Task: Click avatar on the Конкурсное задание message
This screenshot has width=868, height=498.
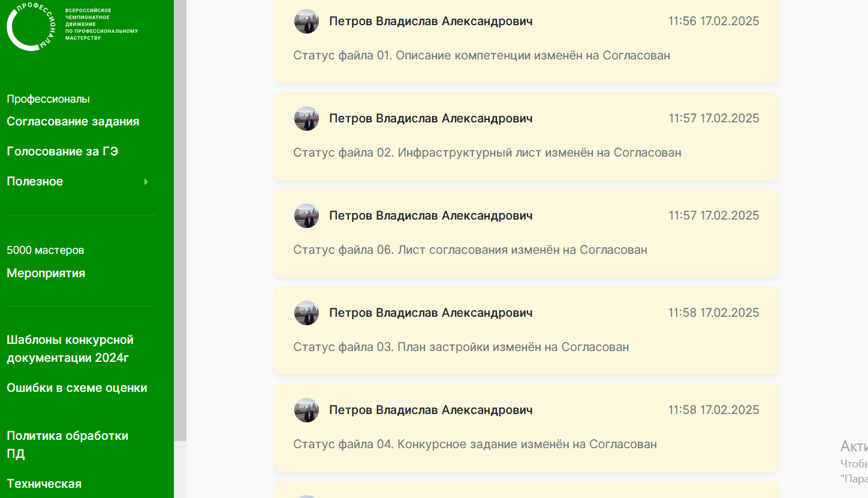Action: pos(306,410)
